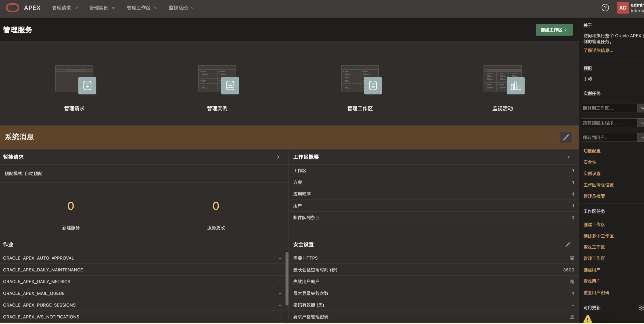Image resolution: width=644 pixels, height=324 pixels.
Task: Select the ORACLE_APEX_AUTO_APPROVAL job row
Action: [x=143, y=258]
